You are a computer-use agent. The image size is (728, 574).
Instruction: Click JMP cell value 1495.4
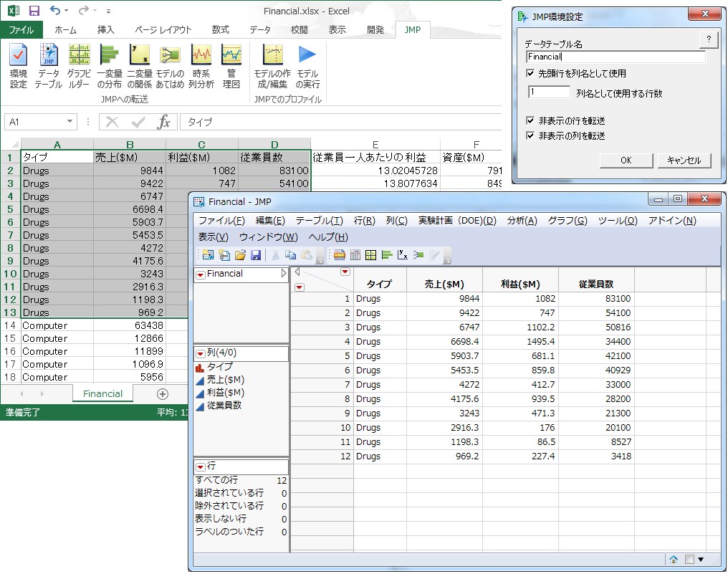point(519,342)
